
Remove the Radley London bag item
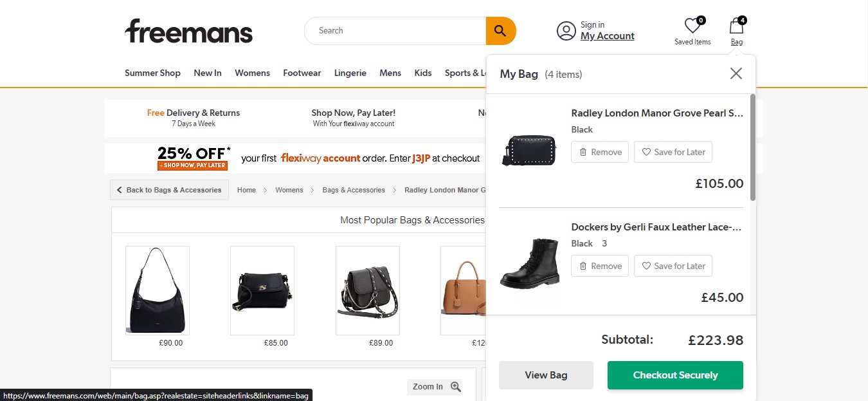click(x=599, y=152)
